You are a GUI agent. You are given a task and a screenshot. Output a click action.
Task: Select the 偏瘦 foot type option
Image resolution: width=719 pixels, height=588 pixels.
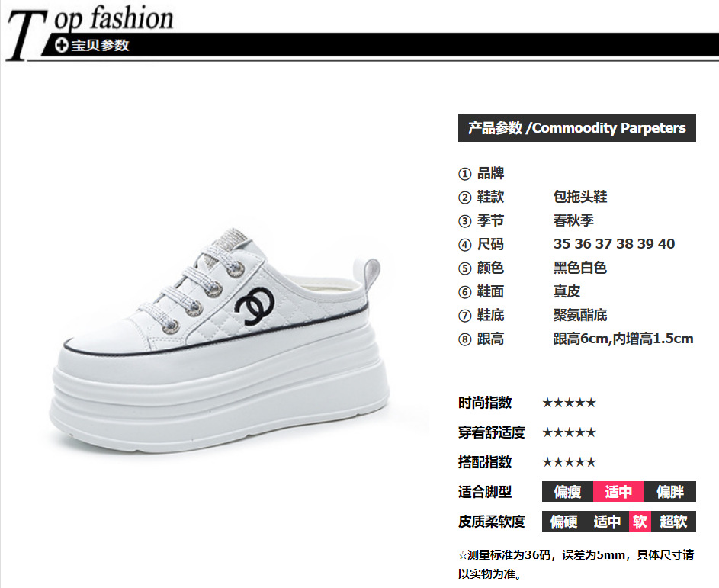(x=568, y=492)
